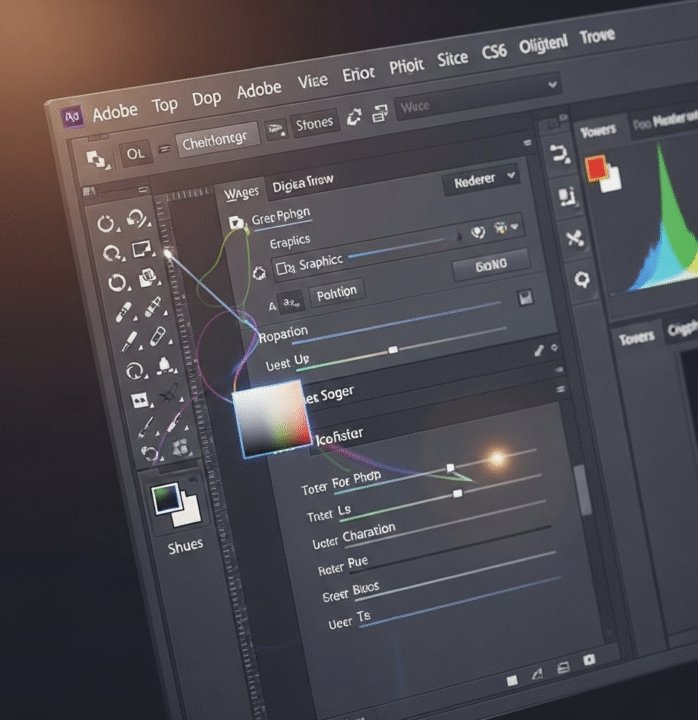Select the eyedropper tool in the toolbox
Image resolution: width=698 pixels, height=720 pixels.
click(x=152, y=307)
